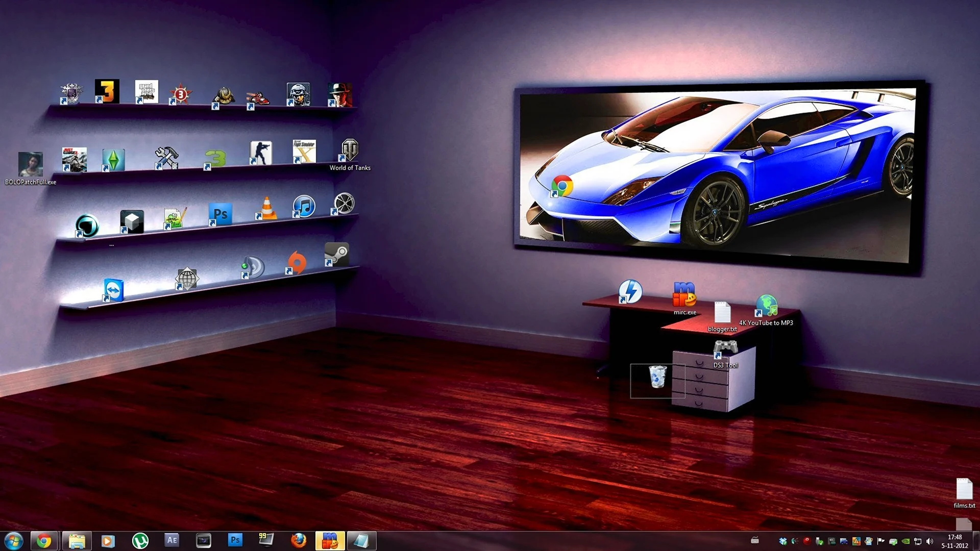Open the blogger.txt file
This screenshot has width=980, height=551.
tap(722, 312)
